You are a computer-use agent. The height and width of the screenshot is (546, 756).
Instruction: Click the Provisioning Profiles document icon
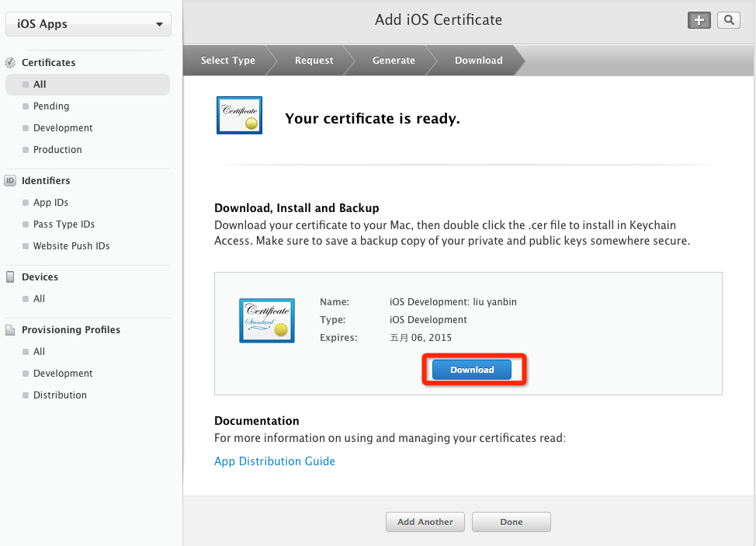10,329
